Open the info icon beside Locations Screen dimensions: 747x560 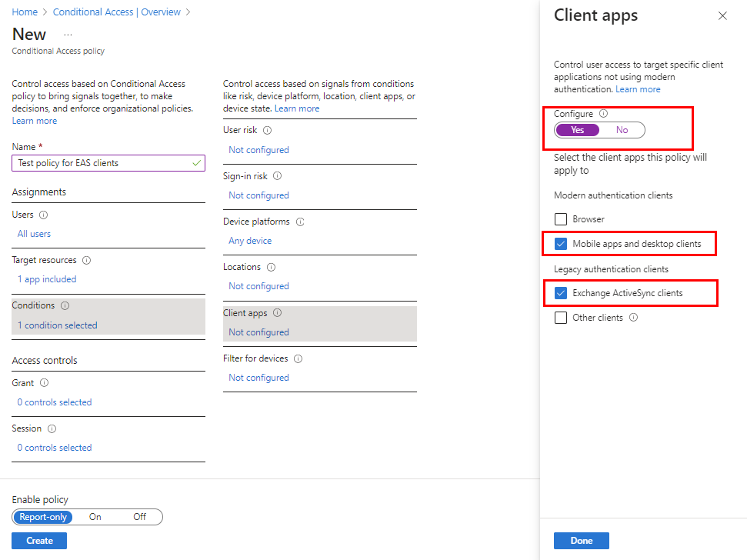tap(271, 267)
